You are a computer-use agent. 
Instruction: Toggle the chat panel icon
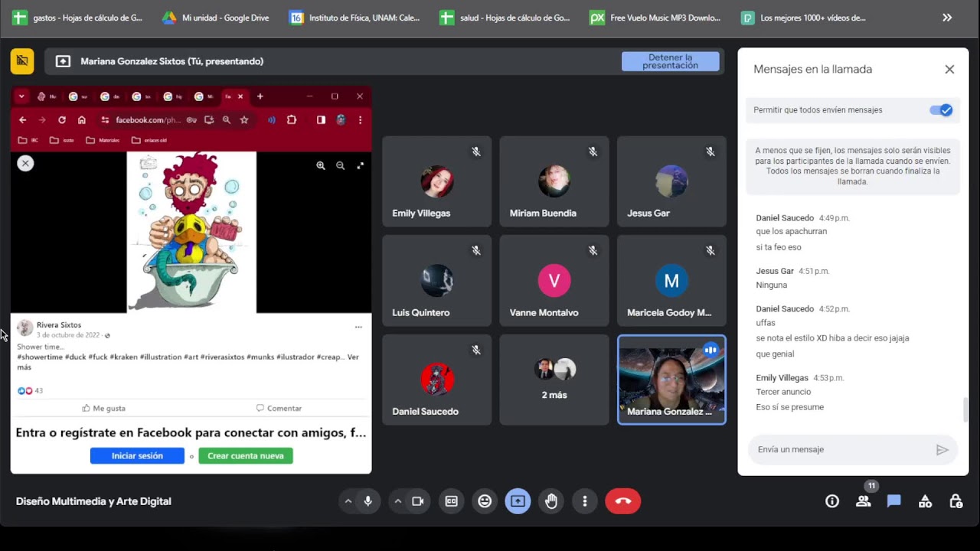click(894, 501)
